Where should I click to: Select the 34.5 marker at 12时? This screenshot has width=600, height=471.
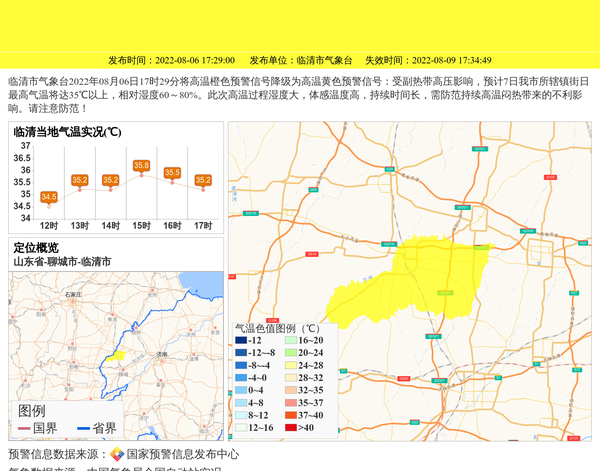click(49, 197)
